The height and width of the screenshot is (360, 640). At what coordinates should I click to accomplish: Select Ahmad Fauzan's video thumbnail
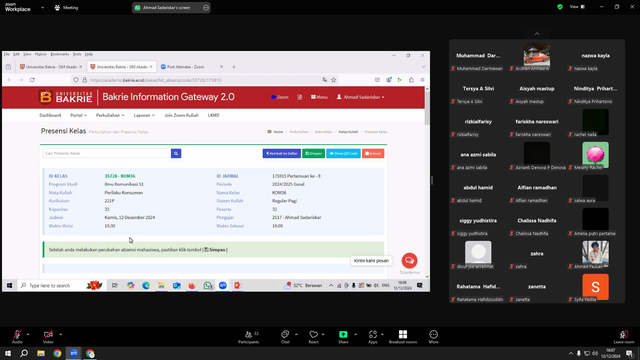pyautogui.click(x=596, y=253)
